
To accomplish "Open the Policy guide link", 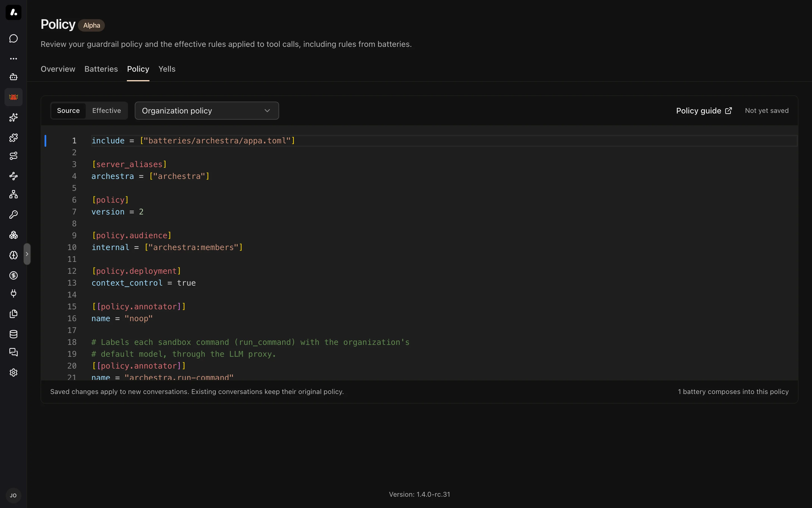I will (704, 111).
